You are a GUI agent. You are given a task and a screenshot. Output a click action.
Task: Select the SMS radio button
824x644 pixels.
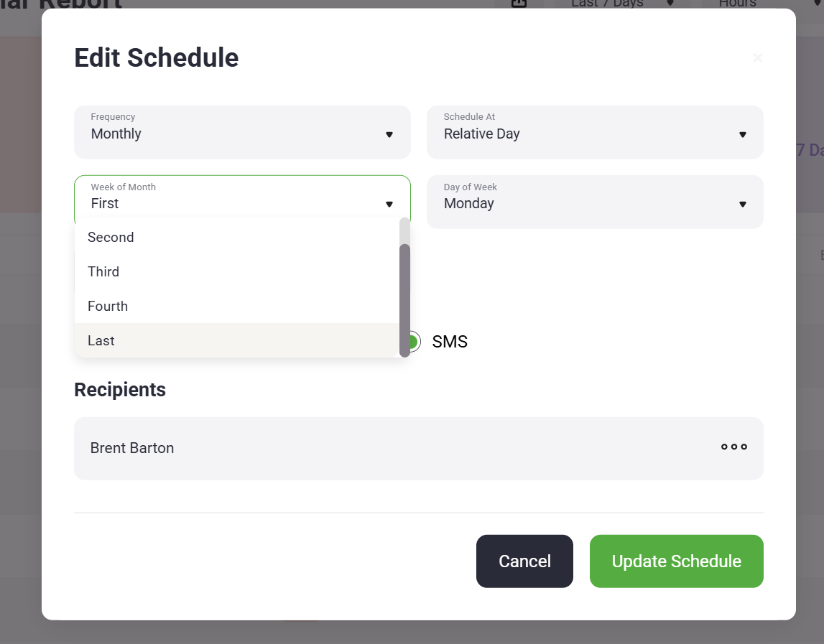[x=412, y=342]
